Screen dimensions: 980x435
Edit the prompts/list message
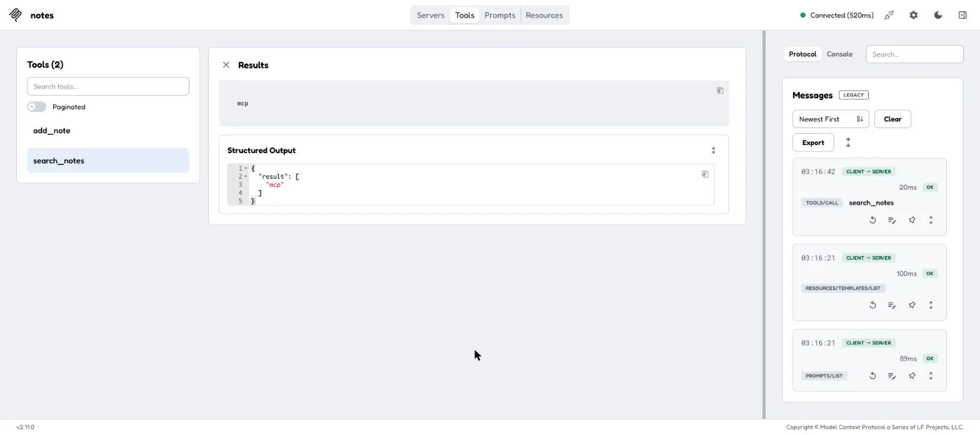coord(892,376)
